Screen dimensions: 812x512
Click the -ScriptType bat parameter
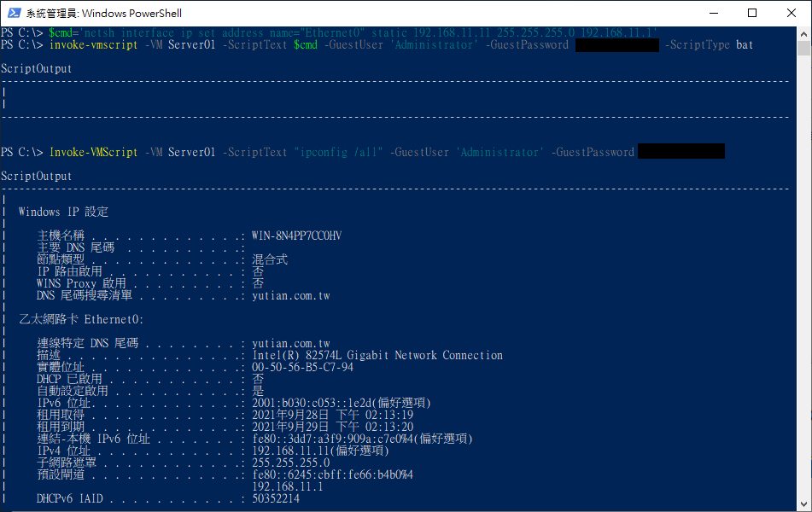[709, 45]
